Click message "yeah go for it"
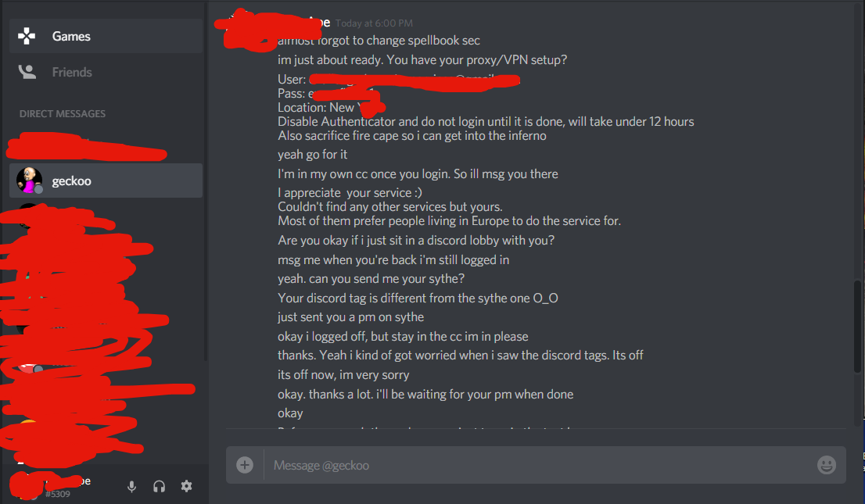The height and width of the screenshot is (504, 865). click(312, 155)
